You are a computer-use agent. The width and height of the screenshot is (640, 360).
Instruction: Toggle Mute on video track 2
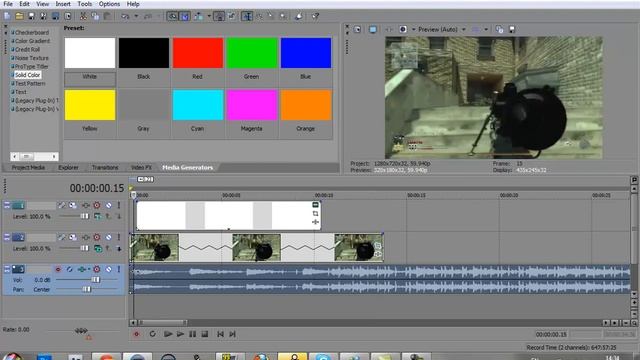pyautogui.click(x=109, y=237)
